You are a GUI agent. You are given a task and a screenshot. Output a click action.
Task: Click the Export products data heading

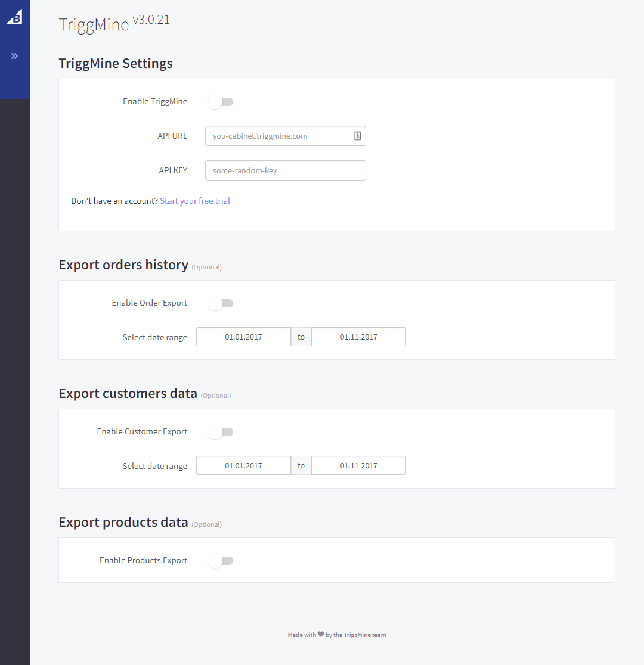point(123,522)
